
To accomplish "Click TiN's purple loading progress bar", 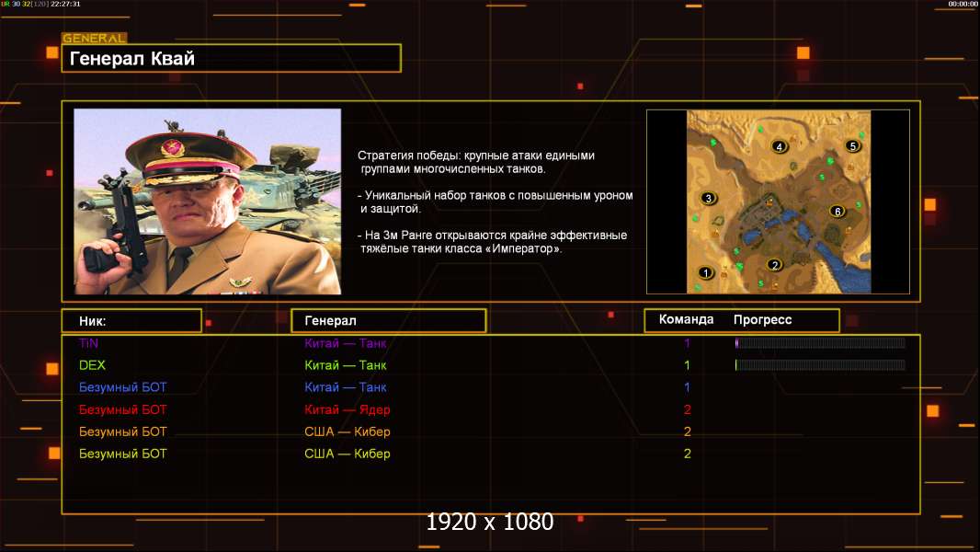I will click(x=819, y=343).
